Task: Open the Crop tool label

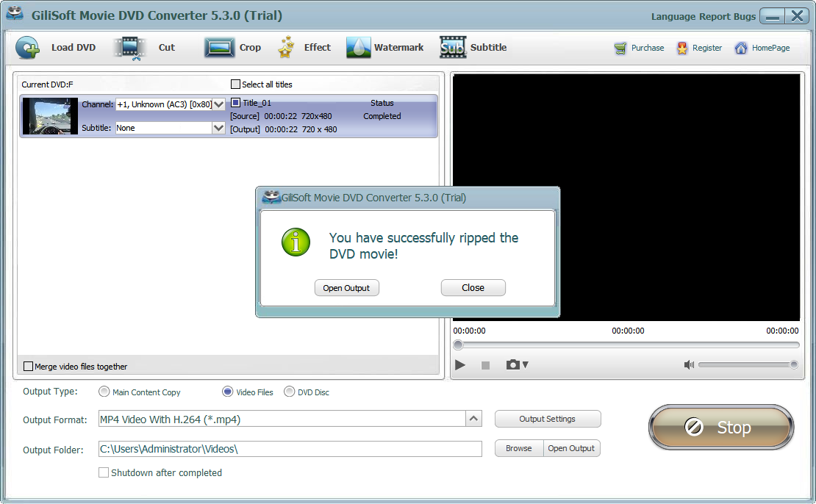Action: (250, 47)
